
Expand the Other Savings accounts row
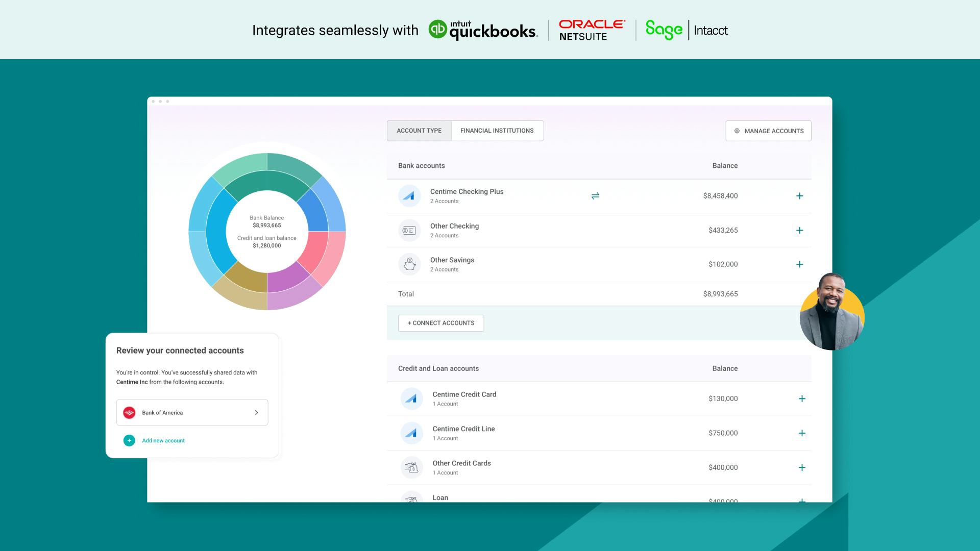pos(799,264)
